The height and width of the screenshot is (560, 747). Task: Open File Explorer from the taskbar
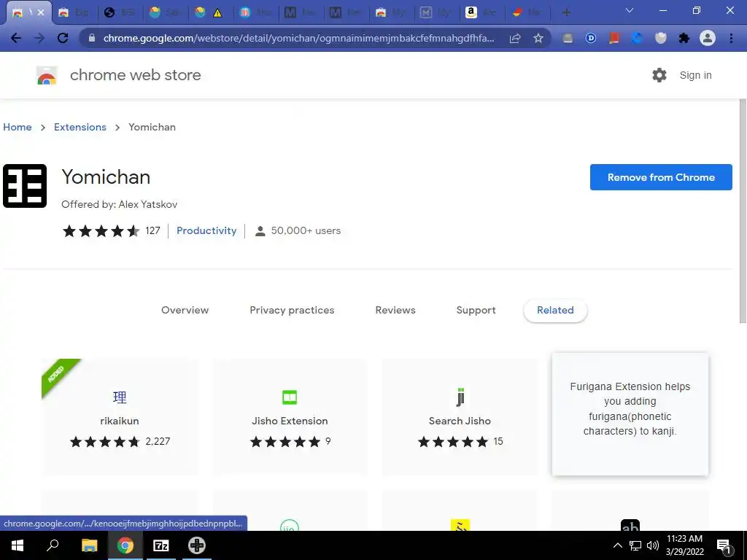(x=89, y=545)
